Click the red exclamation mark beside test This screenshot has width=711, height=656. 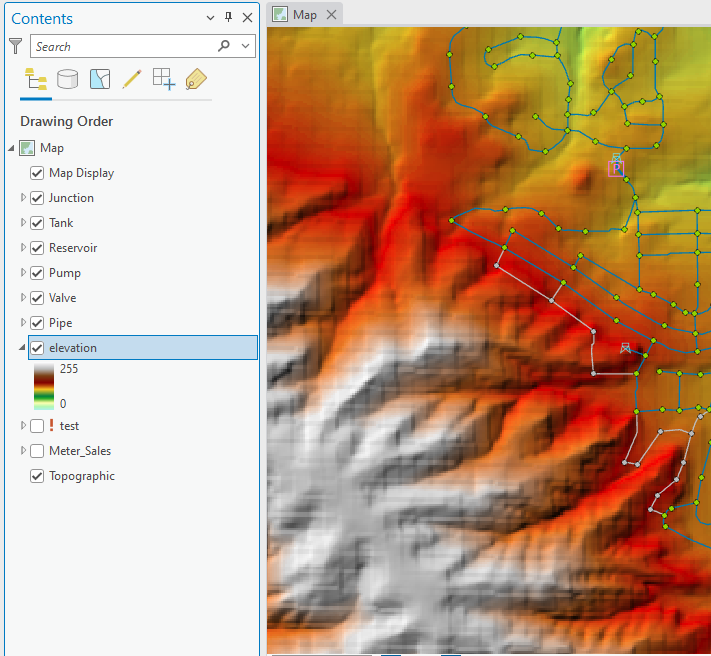point(52,425)
